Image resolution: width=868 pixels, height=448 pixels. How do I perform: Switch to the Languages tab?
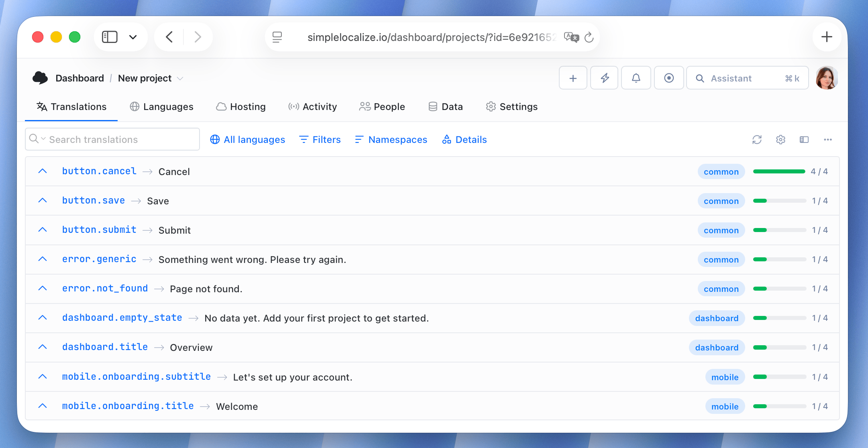click(x=161, y=107)
